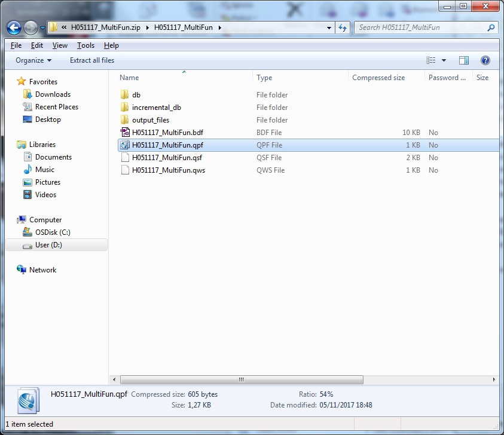
Task: Click the Forward navigation arrow
Action: [30, 27]
